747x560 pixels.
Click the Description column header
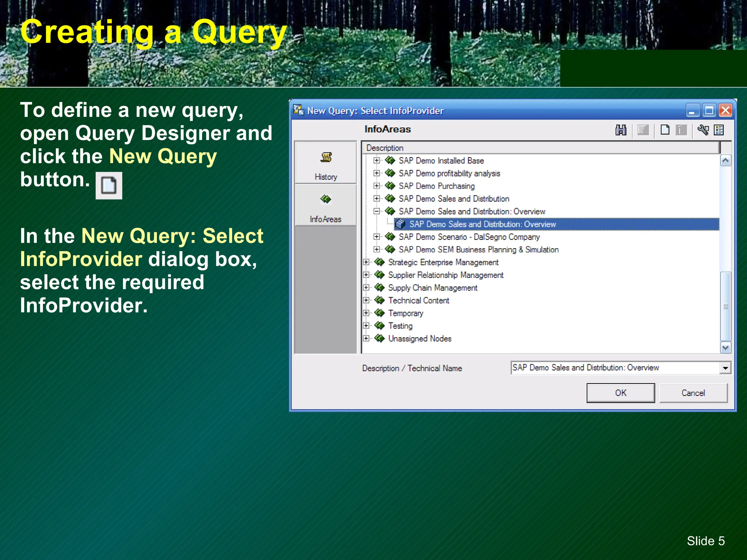[x=541, y=148]
